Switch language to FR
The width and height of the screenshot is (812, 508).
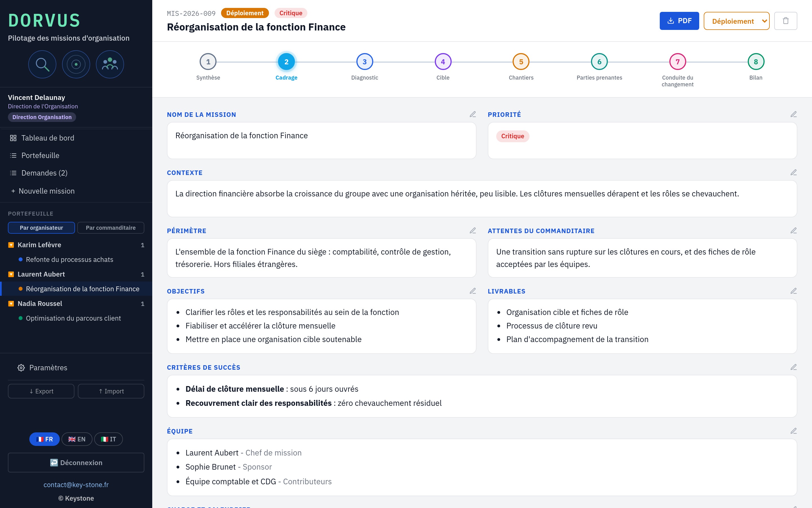pos(44,439)
